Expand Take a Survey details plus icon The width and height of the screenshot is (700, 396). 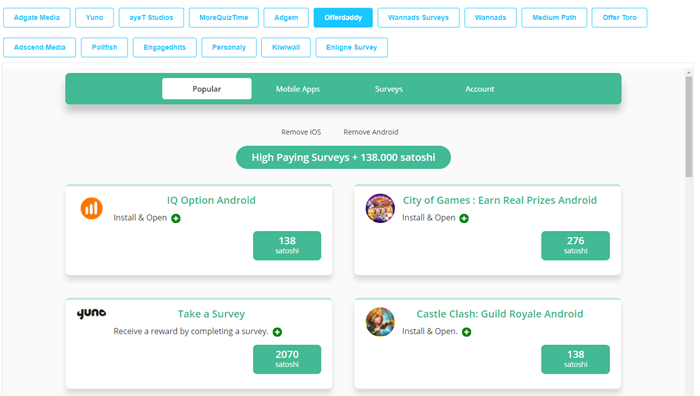(x=277, y=332)
